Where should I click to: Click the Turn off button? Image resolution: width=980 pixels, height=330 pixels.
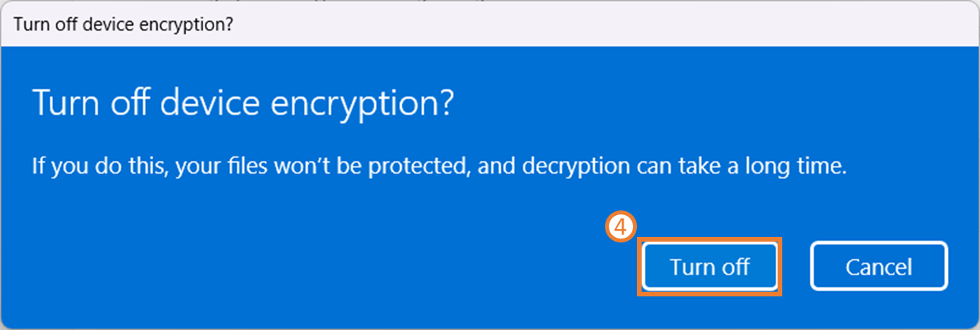710,267
